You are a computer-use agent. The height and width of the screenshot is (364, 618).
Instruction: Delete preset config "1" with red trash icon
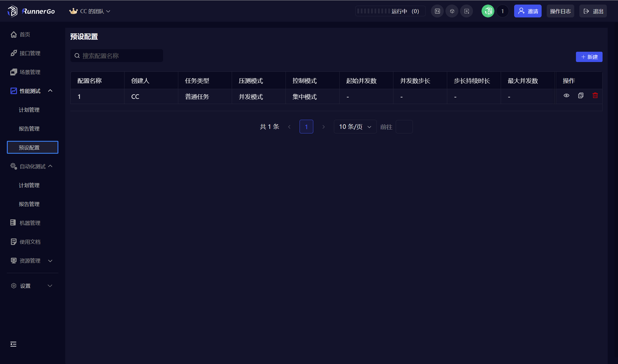[595, 96]
